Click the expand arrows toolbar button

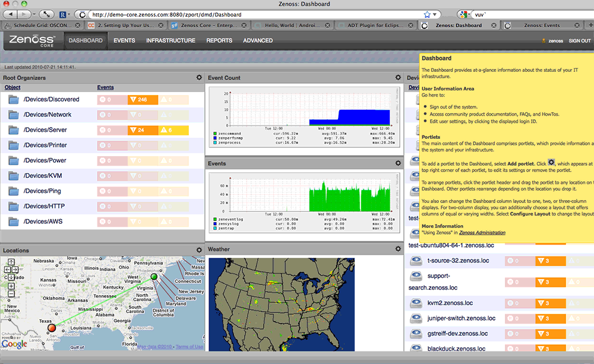[x=46, y=14]
